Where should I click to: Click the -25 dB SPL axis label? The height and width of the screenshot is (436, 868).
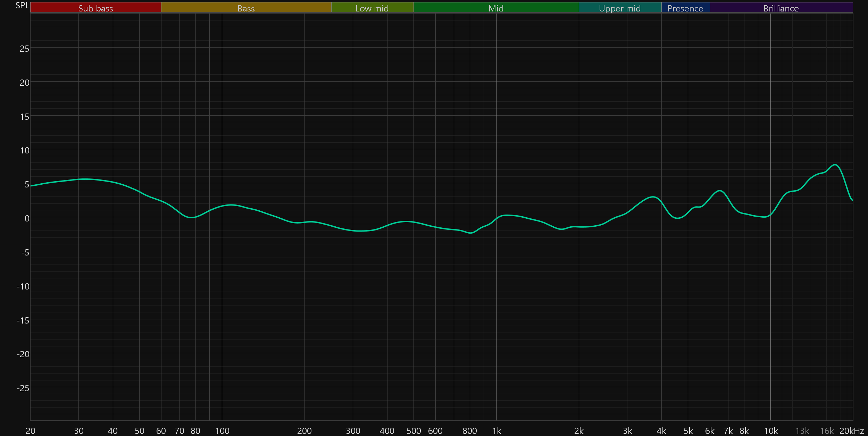[23, 388]
